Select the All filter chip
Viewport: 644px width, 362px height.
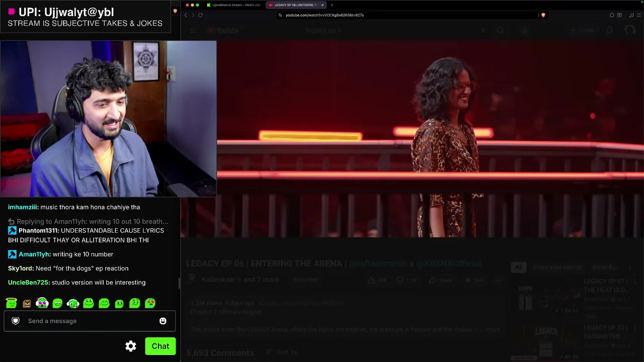click(x=518, y=267)
